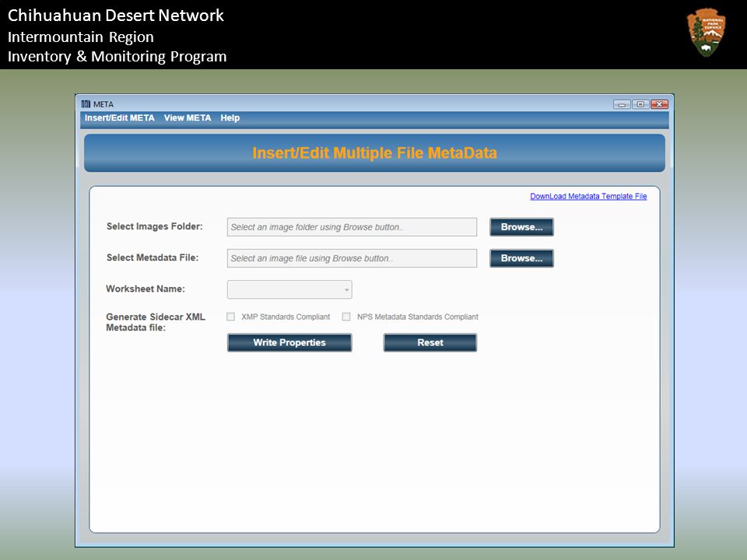Click the Chihuahuan Desert Network title text

tap(116, 16)
